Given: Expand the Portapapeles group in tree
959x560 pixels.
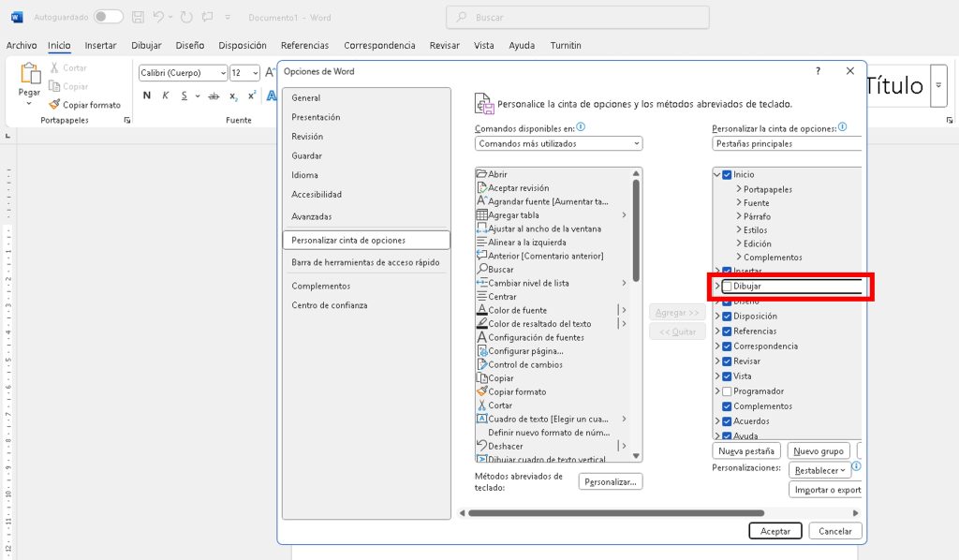Looking at the screenshot, I should pos(739,189).
